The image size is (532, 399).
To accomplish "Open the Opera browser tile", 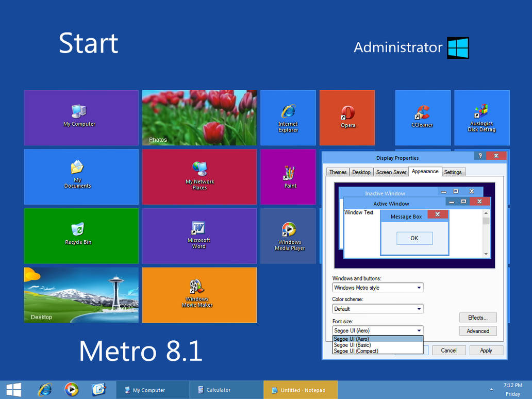I will coord(347,118).
